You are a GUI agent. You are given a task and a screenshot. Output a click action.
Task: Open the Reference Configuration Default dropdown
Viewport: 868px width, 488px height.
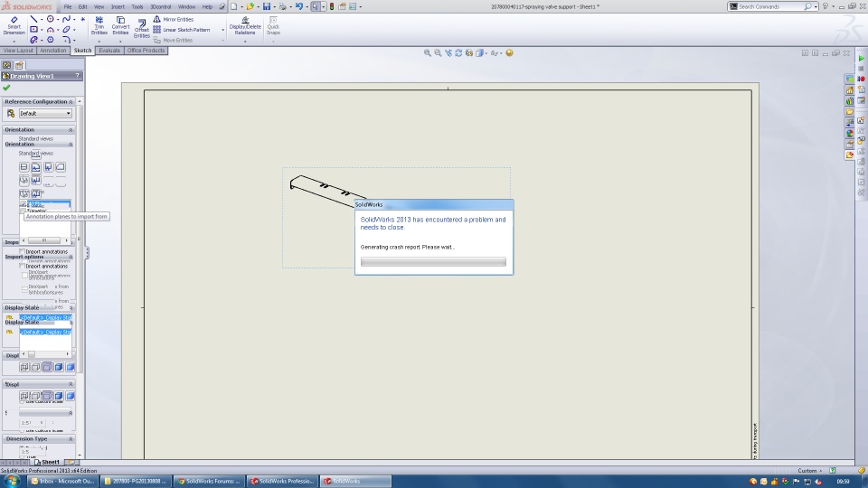tap(45, 114)
